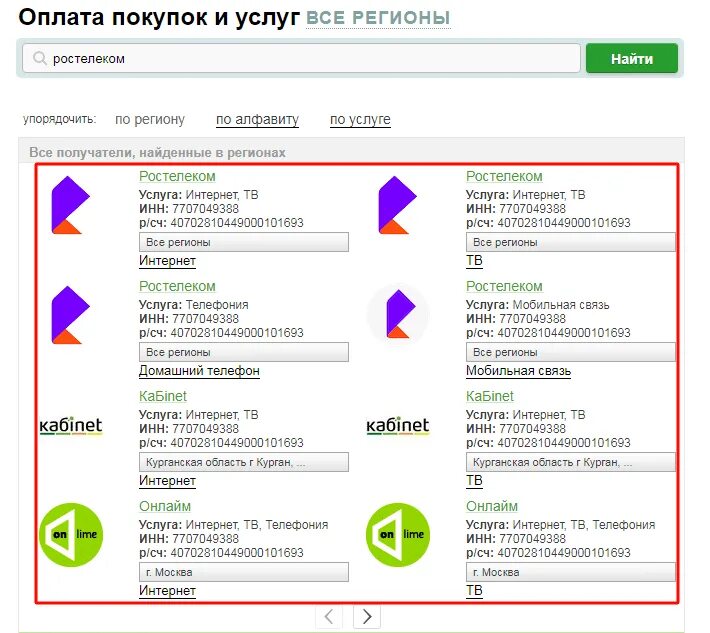Click OnLime logo beside its Интернет link
The image size is (710, 633).
click(x=71, y=535)
